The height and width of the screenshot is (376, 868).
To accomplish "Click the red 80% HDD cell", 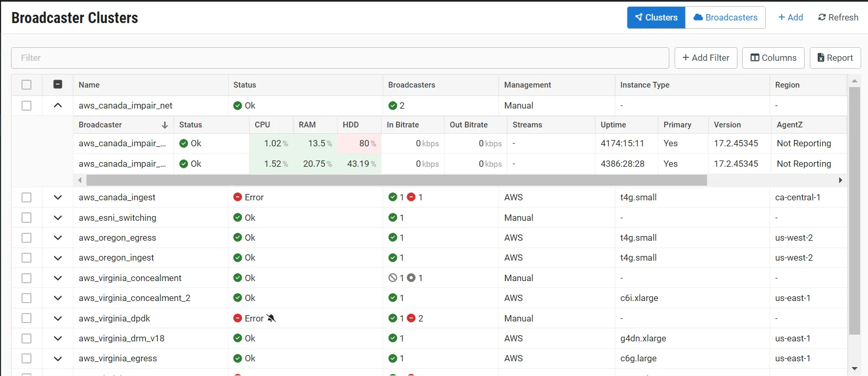I will pos(359,143).
